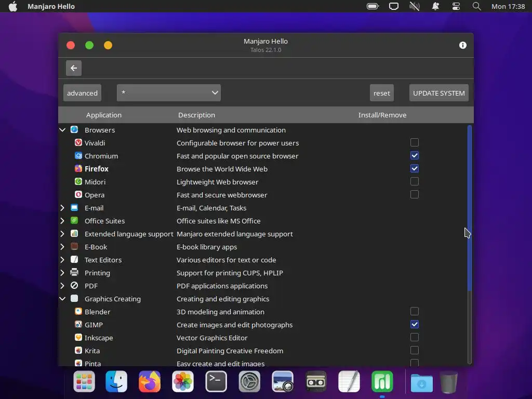Click the Text Editors category icon
The image size is (532, 399).
pyautogui.click(x=74, y=260)
